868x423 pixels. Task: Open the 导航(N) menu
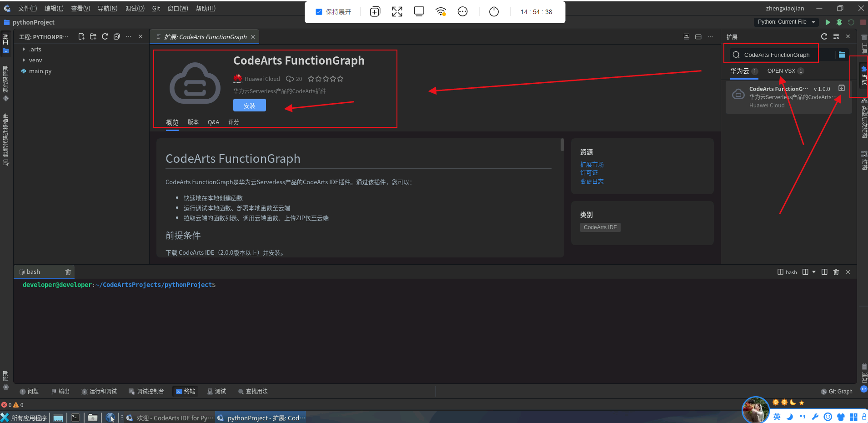(107, 9)
